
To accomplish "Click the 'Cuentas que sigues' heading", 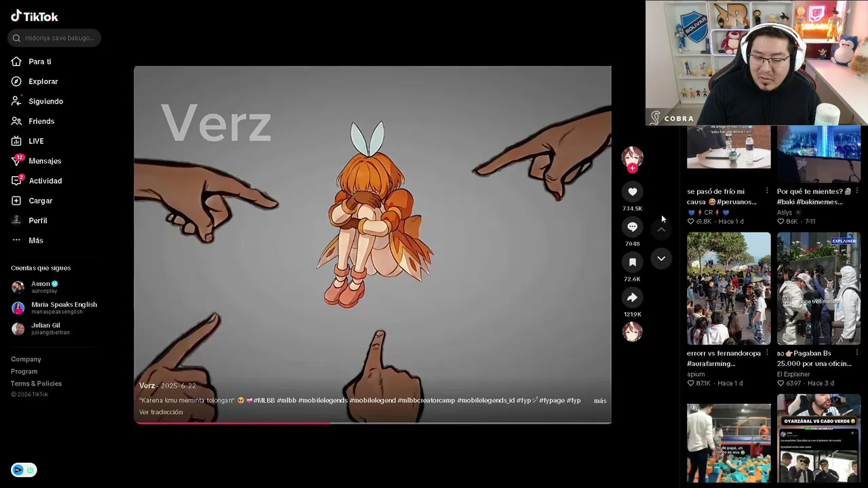I will point(41,268).
